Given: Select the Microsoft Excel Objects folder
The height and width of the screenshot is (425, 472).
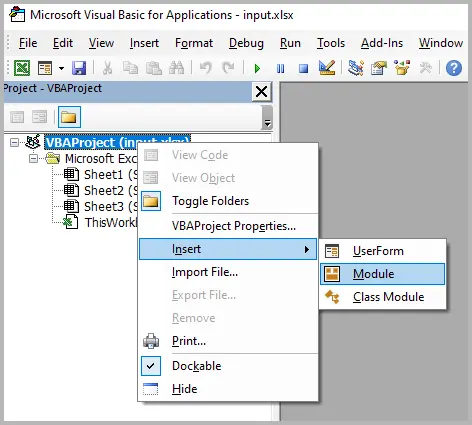Looking at the screenshot, I should 101,159.
